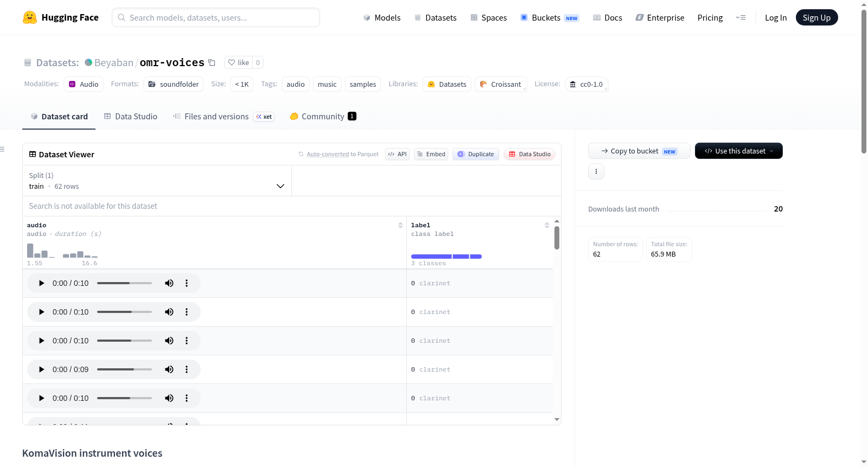This screenshot has width=868, height=467.
Task: Open the table of contents sidebar toggle
Action: click(3, 149)
